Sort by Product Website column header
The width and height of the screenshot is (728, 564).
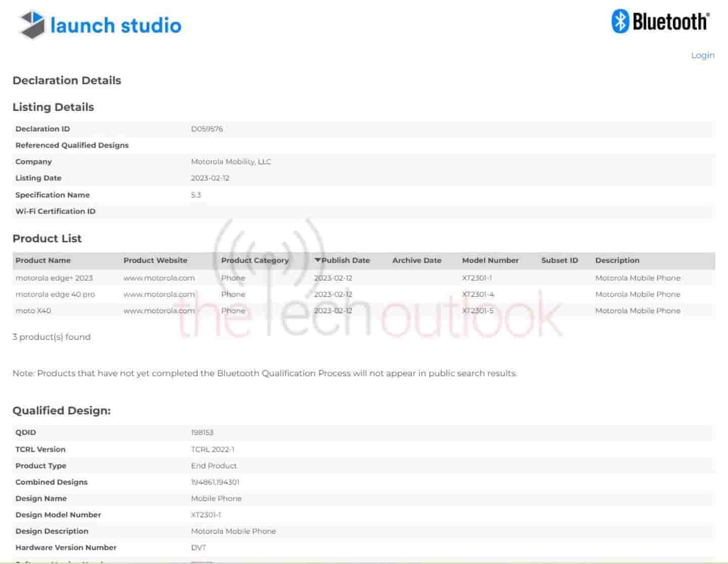point(155,261)
